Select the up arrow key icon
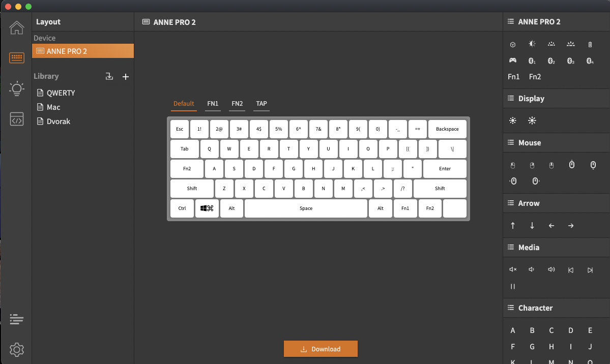Image resolution: width=610 pixels, height=364 pixels. pyautogui.click(x=513, y=226)
